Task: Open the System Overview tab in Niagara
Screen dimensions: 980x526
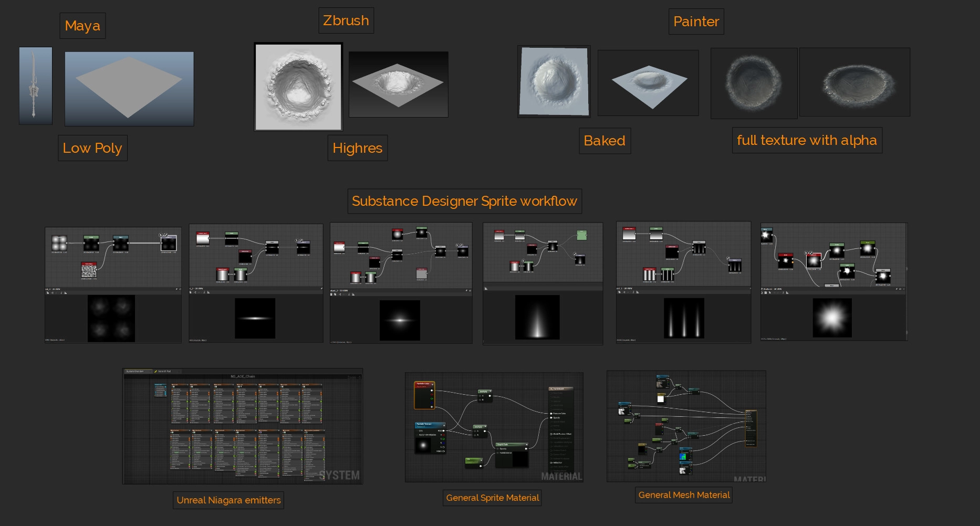Action: point(135,371)
